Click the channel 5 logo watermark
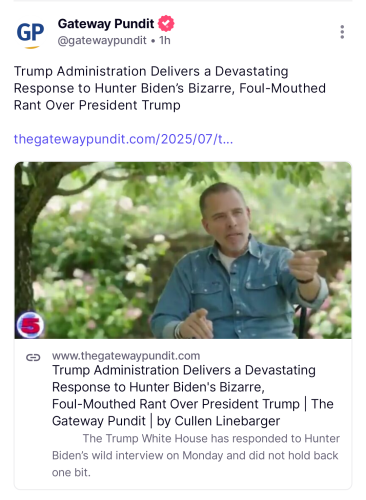Viewport: 366px width, 500px height. point(30,325)
